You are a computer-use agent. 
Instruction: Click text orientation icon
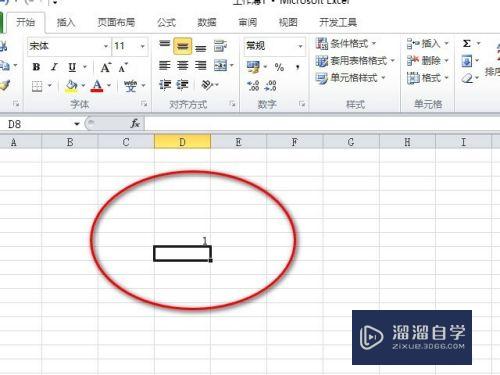(207, 85)
